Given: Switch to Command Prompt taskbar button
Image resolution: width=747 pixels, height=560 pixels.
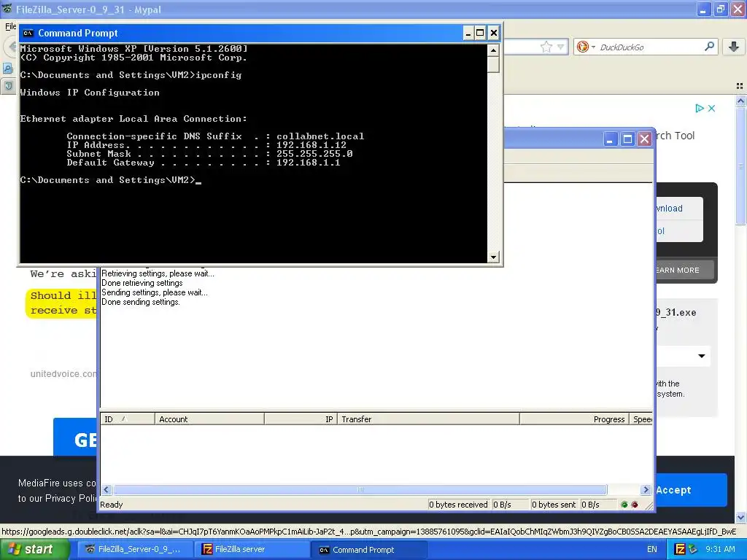Looking at the screenshot, I should (x=369, y=550).
